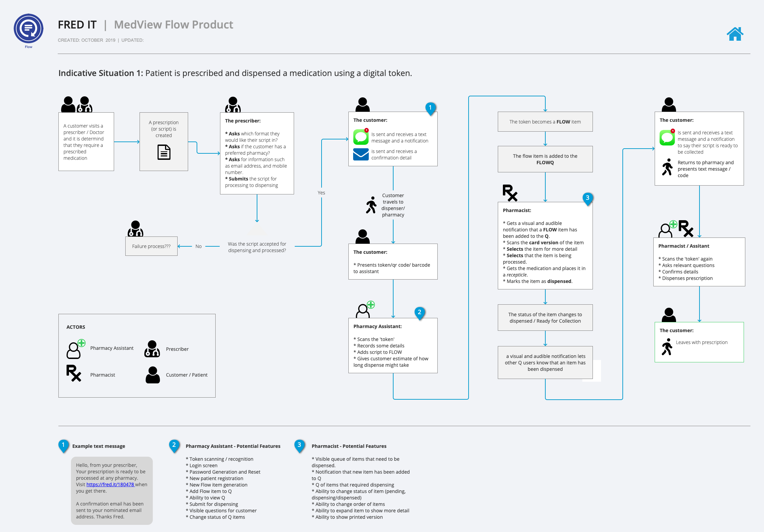Click the Prescriber icon in Actors legend
Image resolution: width=764 pixels, height=532 pixels.
(x=152, y=349)
